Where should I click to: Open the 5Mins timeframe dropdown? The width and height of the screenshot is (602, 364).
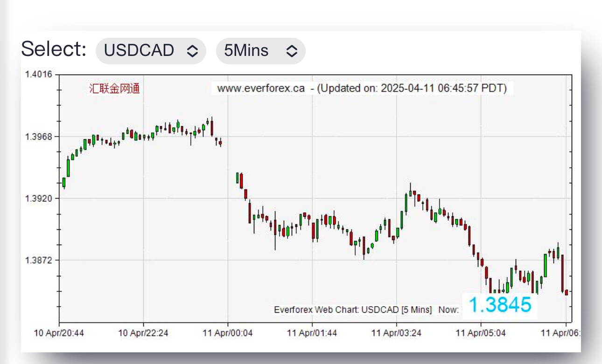click(260, 50)
